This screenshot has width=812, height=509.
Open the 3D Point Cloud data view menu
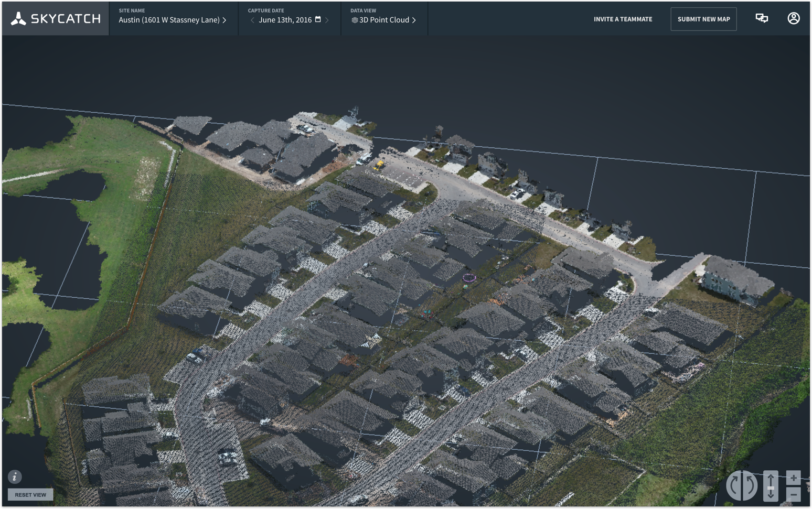384,19
